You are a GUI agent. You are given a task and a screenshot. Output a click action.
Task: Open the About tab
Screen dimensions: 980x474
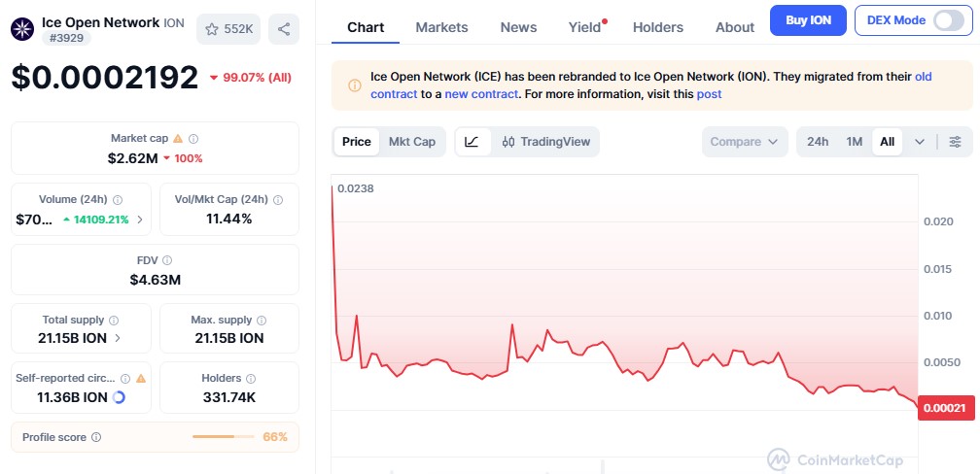(735, 27)
